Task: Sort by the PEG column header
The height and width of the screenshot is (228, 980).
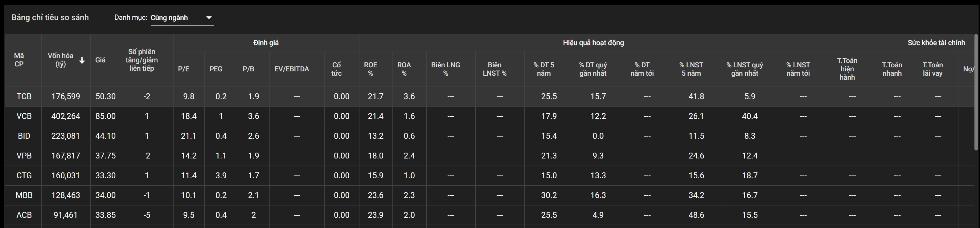Action: [216, 69]
